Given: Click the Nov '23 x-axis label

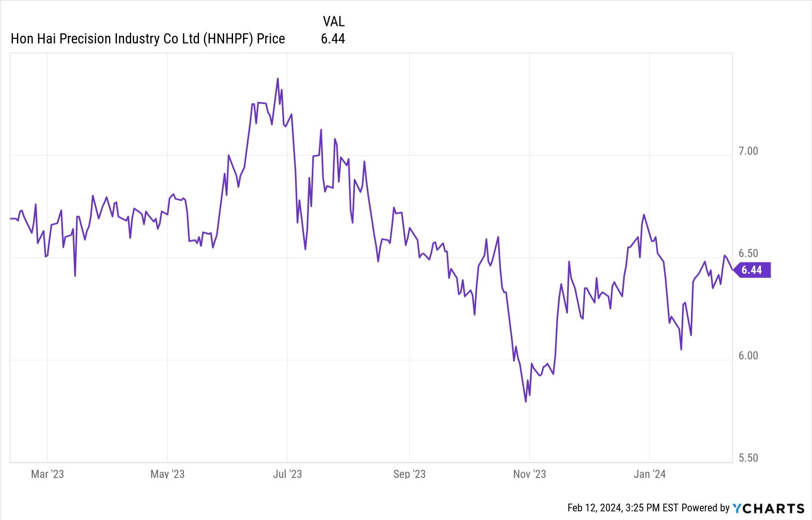Looking at the screenshot, I should 529,474.
